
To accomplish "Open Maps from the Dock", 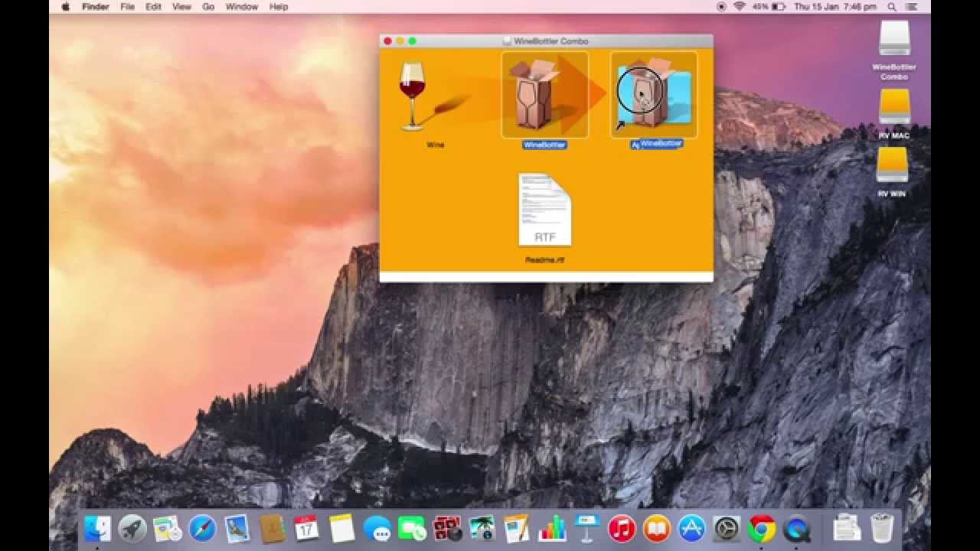I will pos(167,529).
